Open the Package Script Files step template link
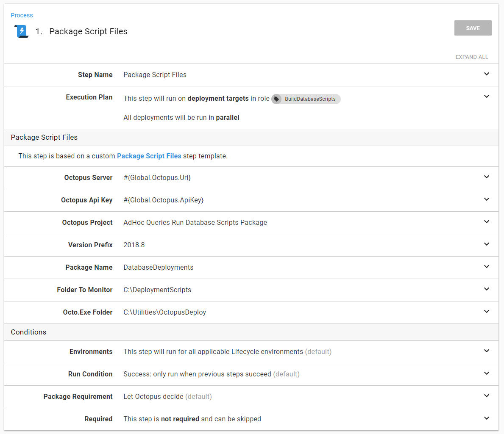The image size is (504, 434). (149, 156)
